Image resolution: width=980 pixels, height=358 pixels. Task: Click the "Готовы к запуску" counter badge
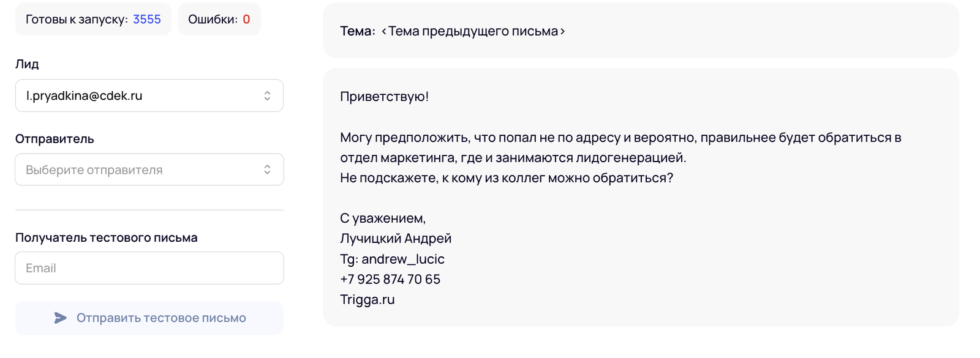click(93, 19)
